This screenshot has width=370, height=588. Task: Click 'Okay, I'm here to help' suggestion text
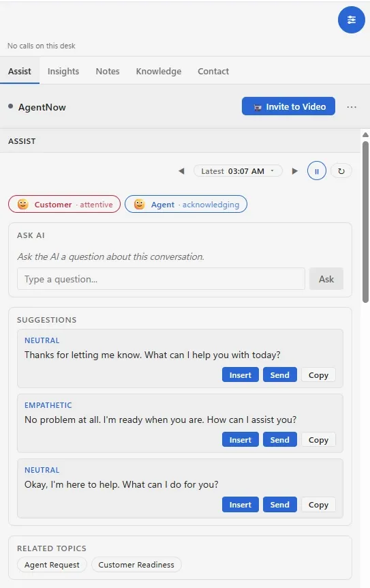point(121,484)
